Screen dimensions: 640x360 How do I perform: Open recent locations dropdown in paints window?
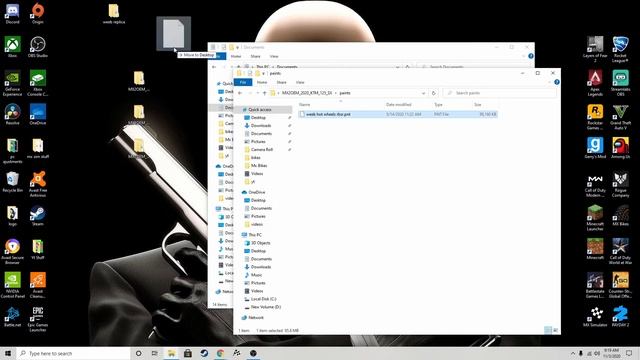[258, 93]
